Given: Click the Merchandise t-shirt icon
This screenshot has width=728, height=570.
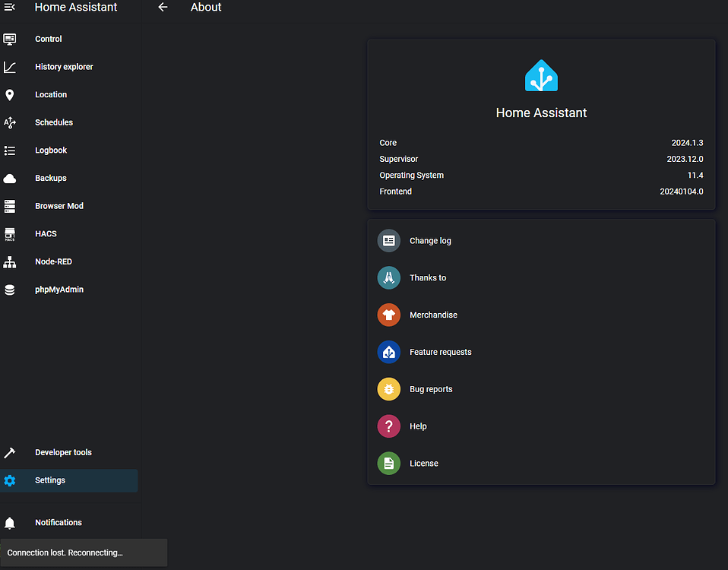Looking at the screenshot, I should 388,315.
